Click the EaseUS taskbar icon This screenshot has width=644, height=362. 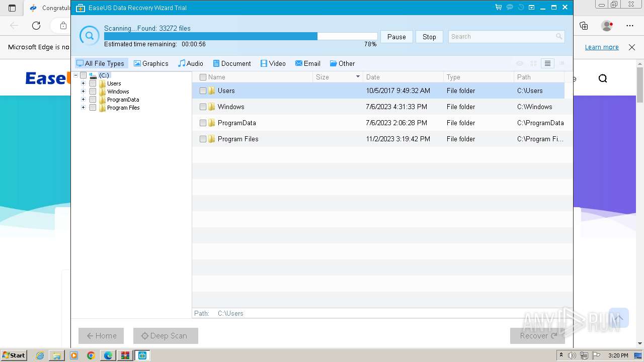pos(142,355)
